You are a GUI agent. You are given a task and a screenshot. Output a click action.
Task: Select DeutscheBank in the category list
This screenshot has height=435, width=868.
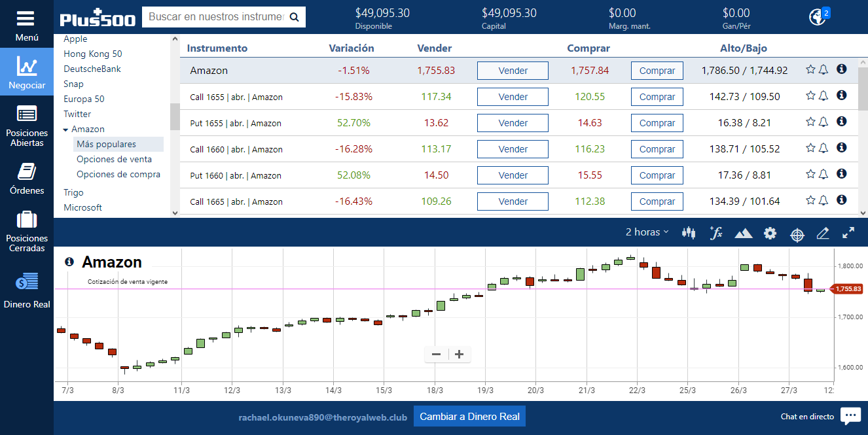(x=92, y=69)
